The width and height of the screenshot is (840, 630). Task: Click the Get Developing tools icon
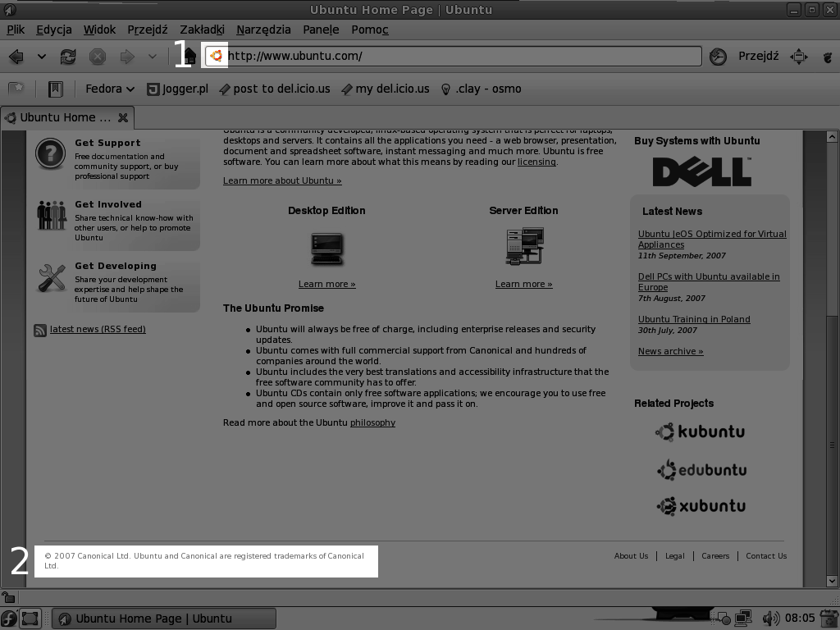tap(52, 277)
